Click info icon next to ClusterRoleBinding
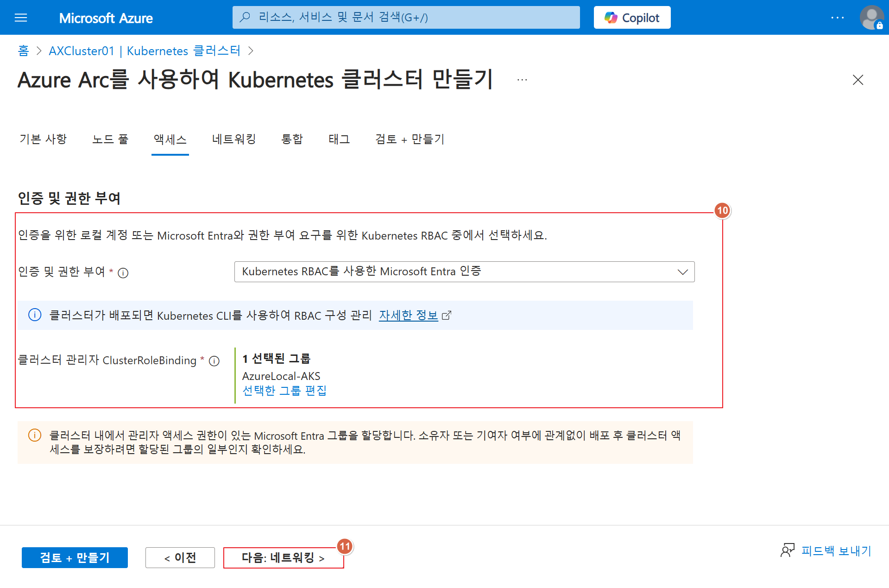Screen dimensions: 889x588 (214, 361)
